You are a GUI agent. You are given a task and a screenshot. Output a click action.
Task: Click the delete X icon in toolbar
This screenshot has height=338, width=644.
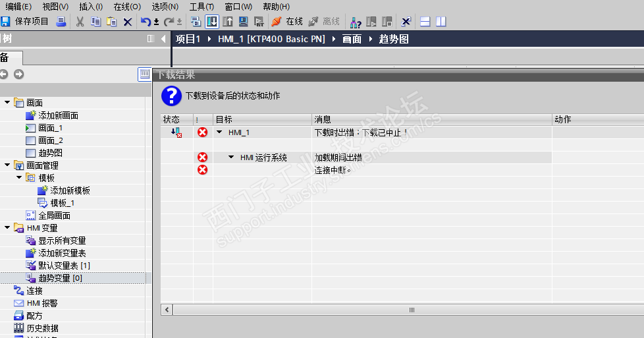[128, 22]
